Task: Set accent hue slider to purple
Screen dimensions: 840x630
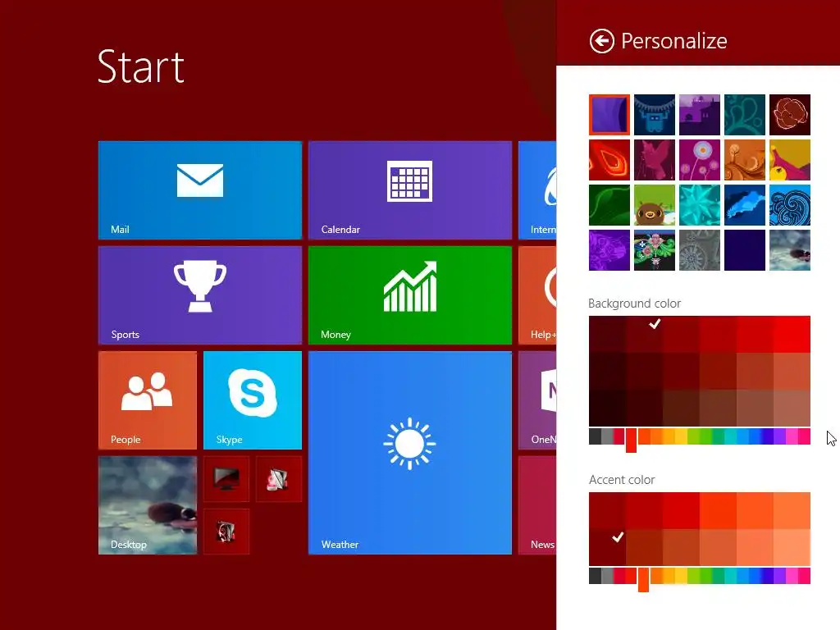Action: click(x=779, y=576)
